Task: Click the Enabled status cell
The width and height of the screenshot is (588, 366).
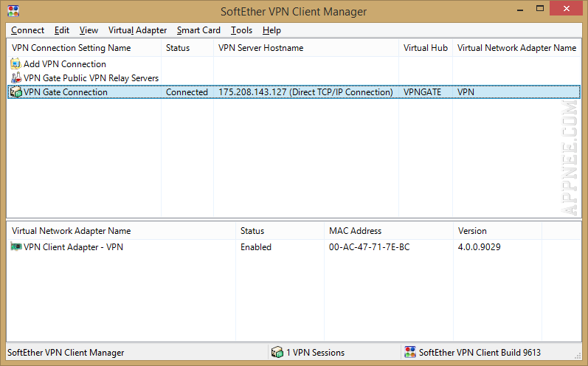Action: 256,247
